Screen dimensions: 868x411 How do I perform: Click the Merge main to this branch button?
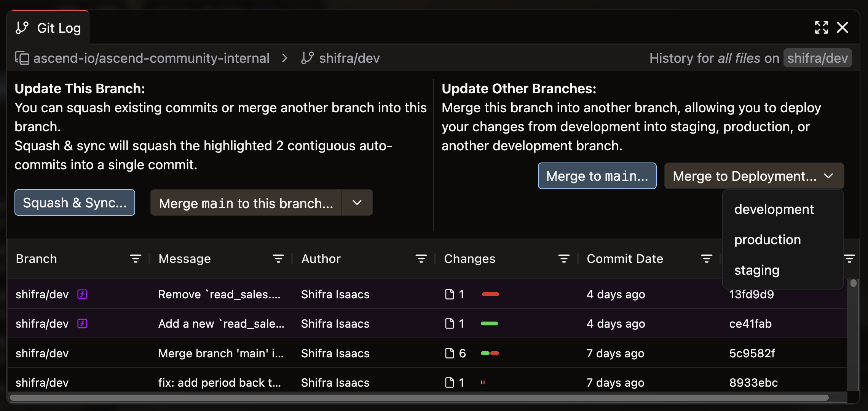click(246, 203)
